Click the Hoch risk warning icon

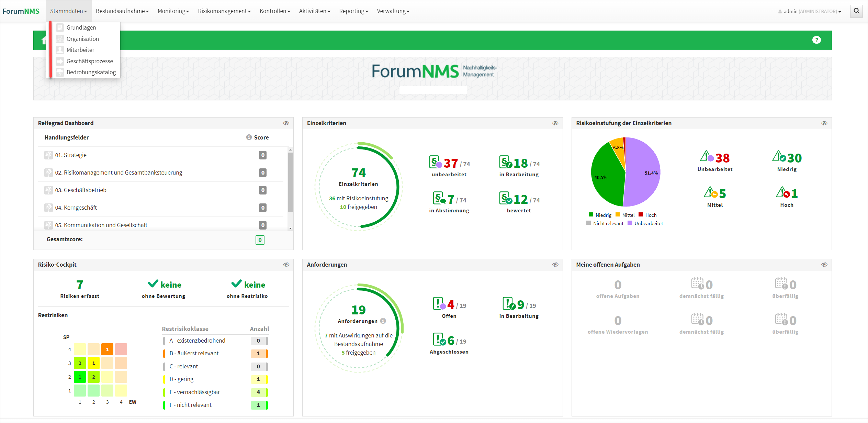(782, 193)
